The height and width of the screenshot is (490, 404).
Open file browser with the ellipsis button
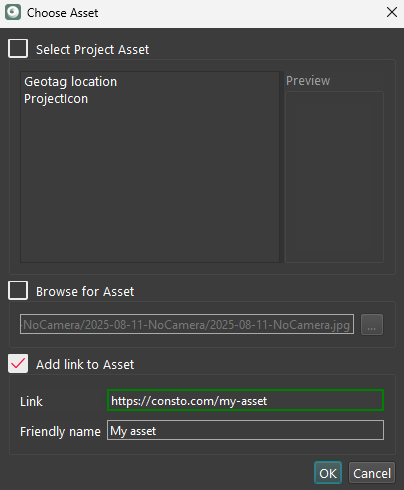(x=372, y=324)
